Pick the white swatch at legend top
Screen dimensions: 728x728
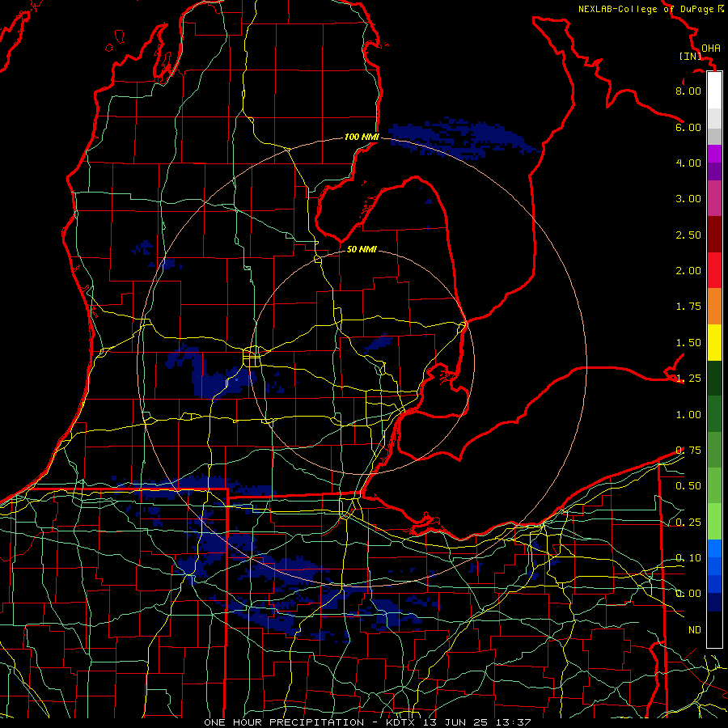(x=714, y=90)
